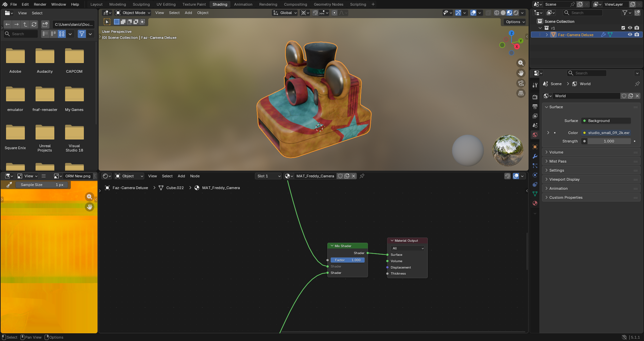
Task: Toggle viewport gizmos display
Action: [458, 13]
